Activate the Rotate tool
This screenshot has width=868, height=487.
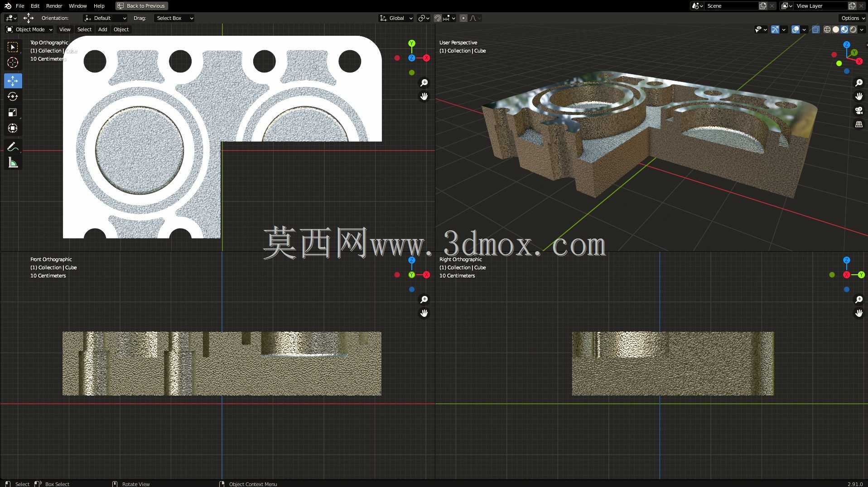tap(13, 96)
